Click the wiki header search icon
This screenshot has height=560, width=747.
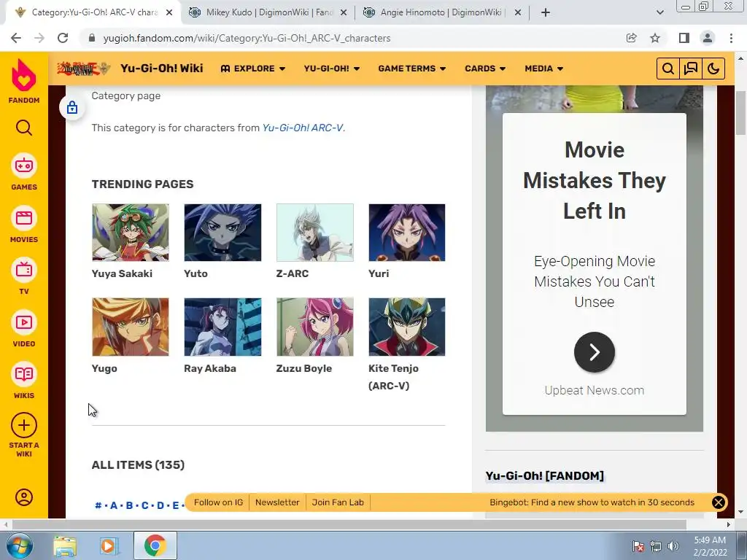point(668,69)
